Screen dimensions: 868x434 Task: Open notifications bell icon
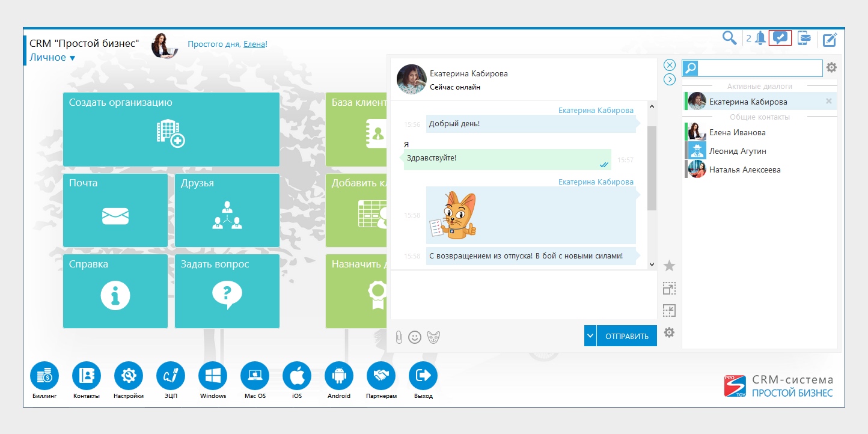click(x=760, y=38)
